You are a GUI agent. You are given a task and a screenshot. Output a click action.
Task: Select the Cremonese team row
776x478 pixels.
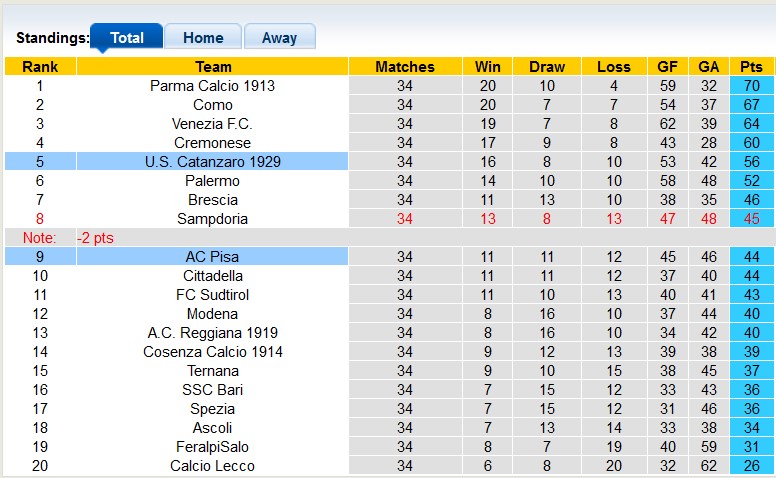pyautogui.click(x=213, y=143)
